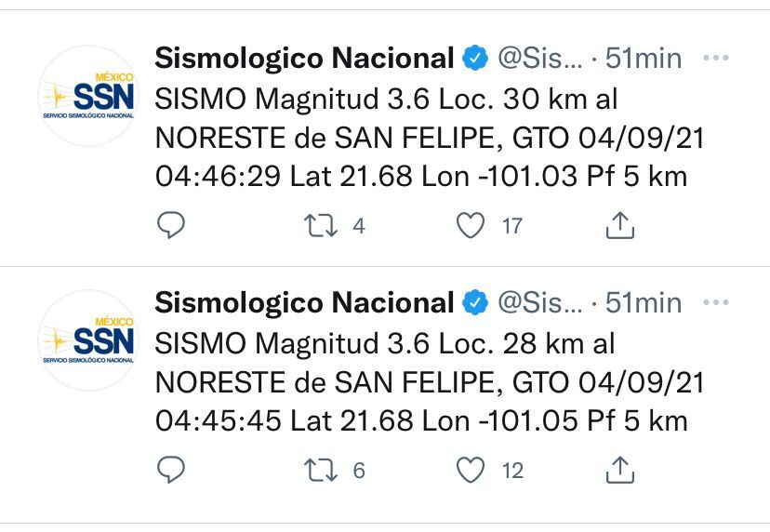Open Sismologico Nacional profile from second tweet
The height and width of the screenshot is (532, 770).
click(x=304, y=302)
